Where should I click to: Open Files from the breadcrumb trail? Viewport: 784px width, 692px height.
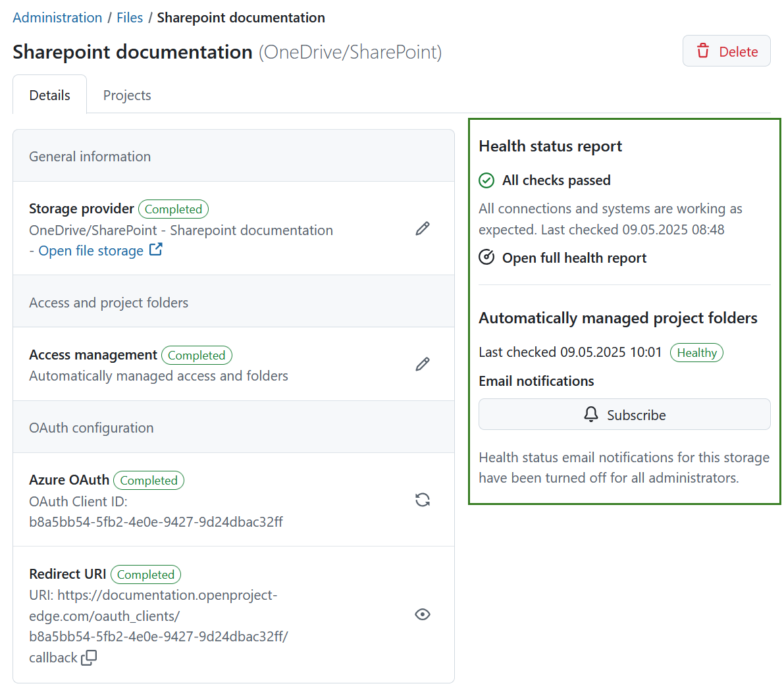[130, 17]
